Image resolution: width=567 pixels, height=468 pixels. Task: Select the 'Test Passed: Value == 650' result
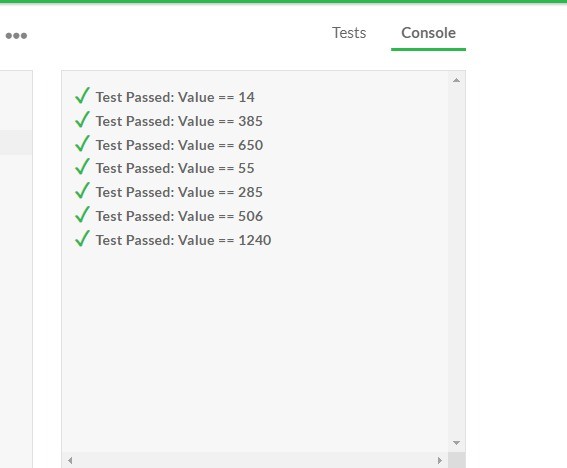coord(179,145)
